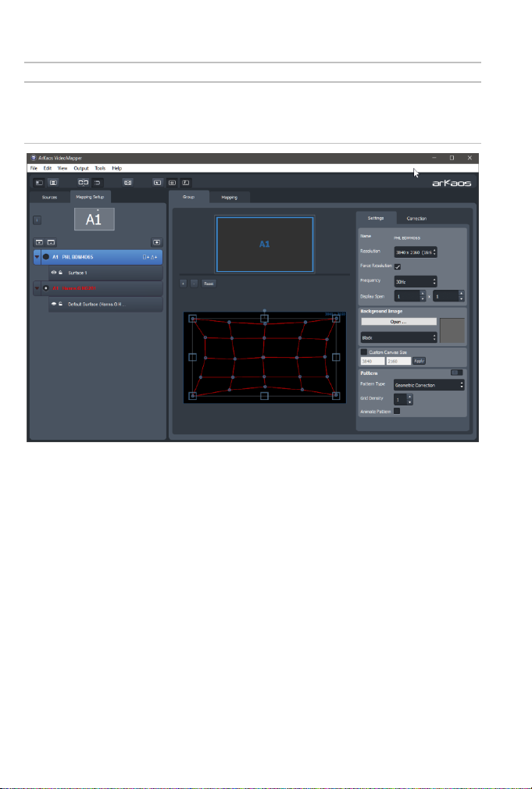532x789 pixels.
Task: Click the screen icon with a slash
Action: click(x=186, y=183)
